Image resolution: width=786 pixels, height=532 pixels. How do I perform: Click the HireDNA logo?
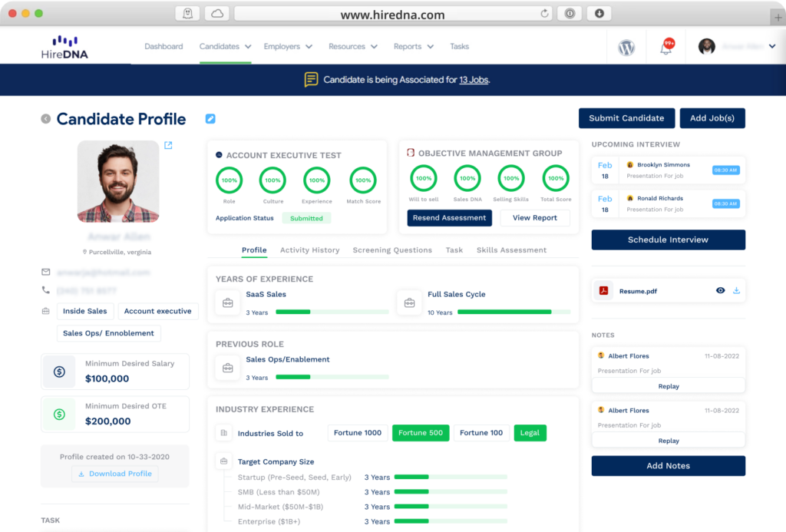[64, 48]
